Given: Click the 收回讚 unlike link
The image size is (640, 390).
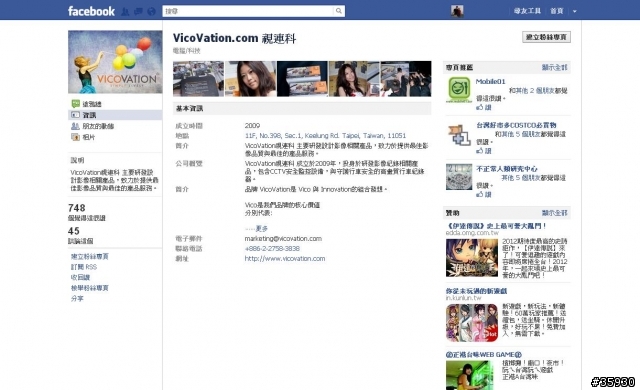Looking at the screenshot, I should [80, 277].
